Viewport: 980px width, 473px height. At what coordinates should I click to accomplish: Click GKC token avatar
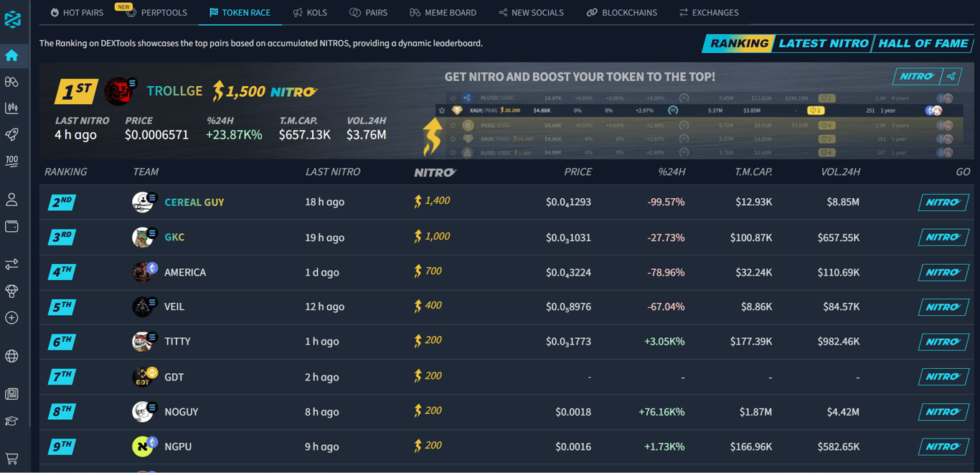(x=143, y=237)
